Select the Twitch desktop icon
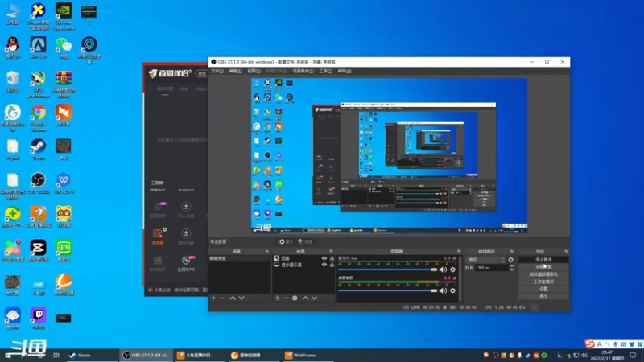 38,319
